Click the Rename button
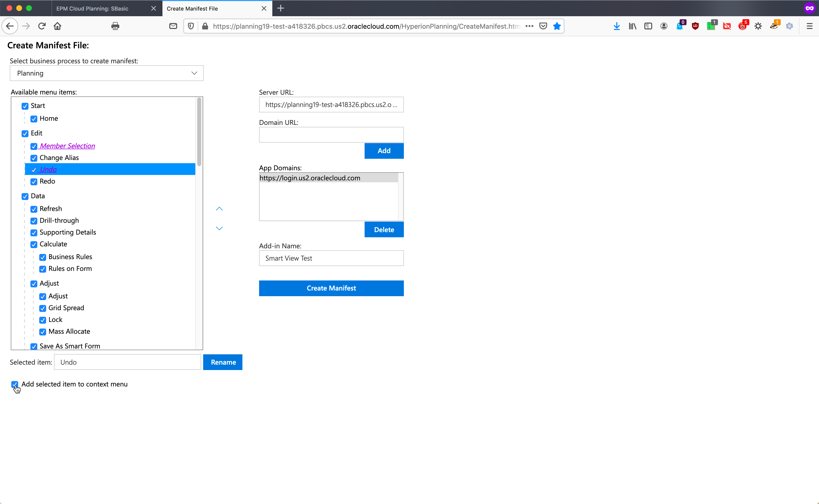 point(223,362)
